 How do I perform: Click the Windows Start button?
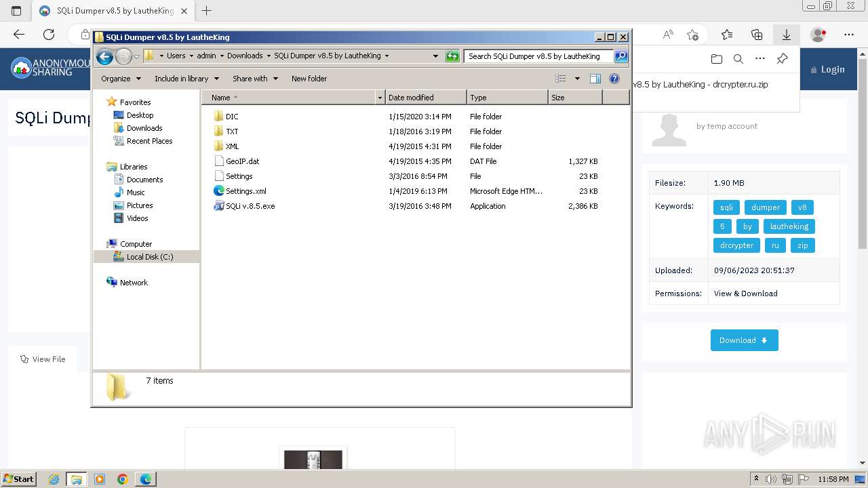pyautogui.click(x=18, y=479)
